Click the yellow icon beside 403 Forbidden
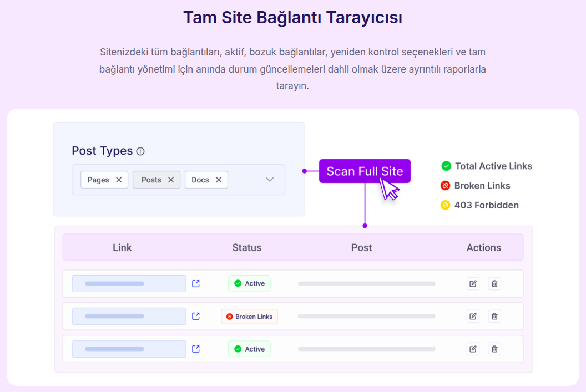This screenshot has height=392, width=586. (x=446, y=205)
